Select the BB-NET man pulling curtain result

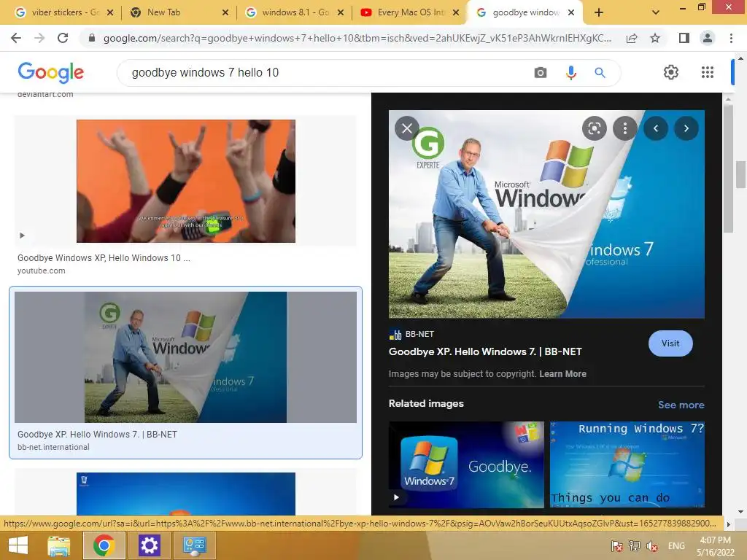pyautogui.click(x=186, y=357)
